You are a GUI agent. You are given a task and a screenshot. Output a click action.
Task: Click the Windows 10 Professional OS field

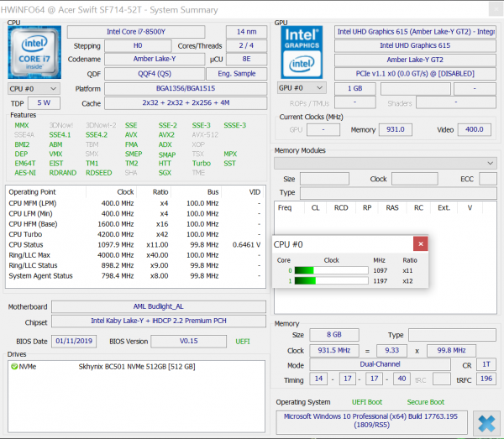pos(371,421)
